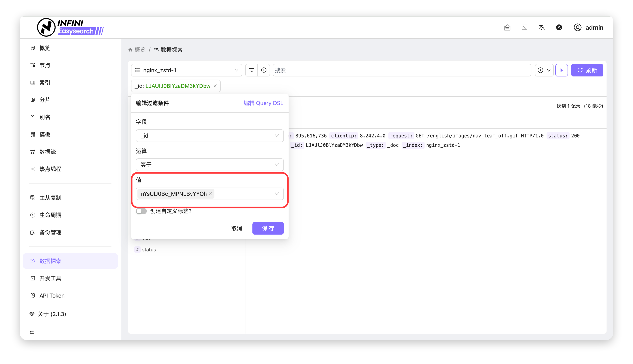Remove the _id filter tag

215,86
